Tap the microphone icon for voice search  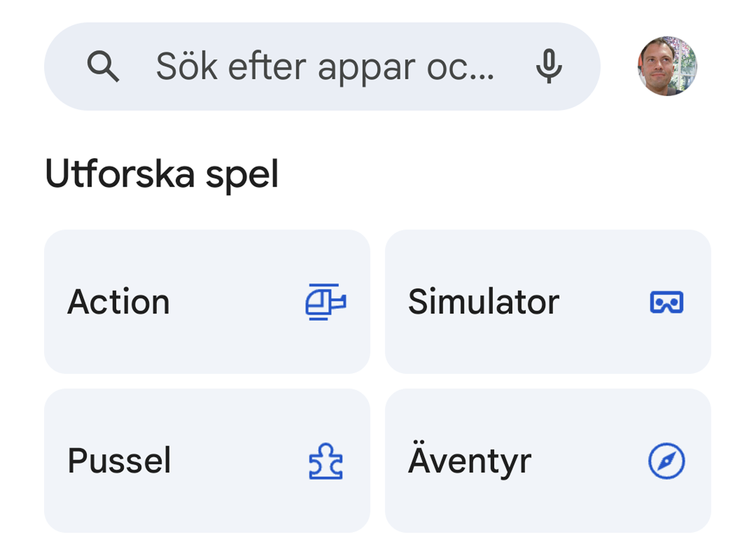[x=548, y=66]
